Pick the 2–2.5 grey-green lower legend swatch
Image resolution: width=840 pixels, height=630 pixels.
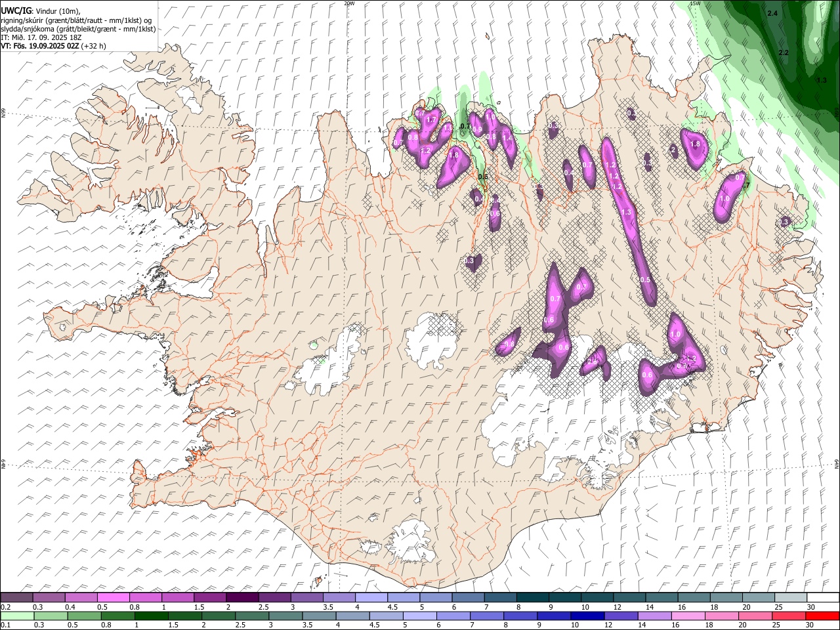(x=219, y=616)
